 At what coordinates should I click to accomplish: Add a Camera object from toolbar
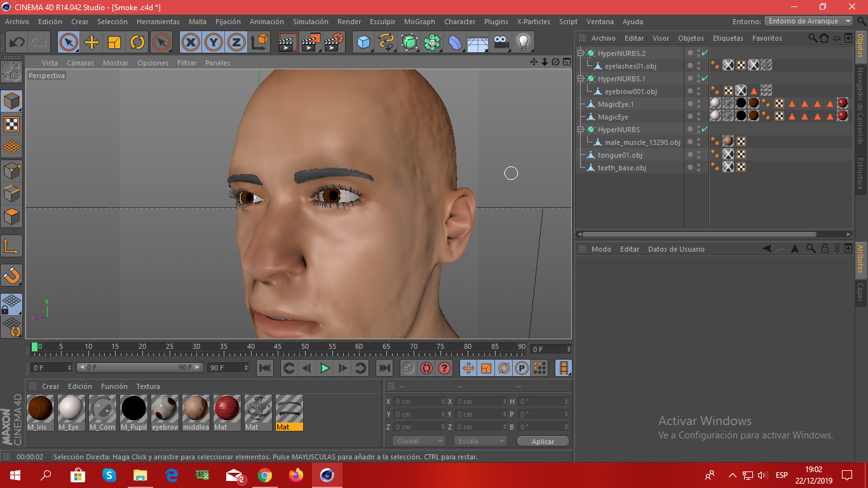click(x=501, y=43)
